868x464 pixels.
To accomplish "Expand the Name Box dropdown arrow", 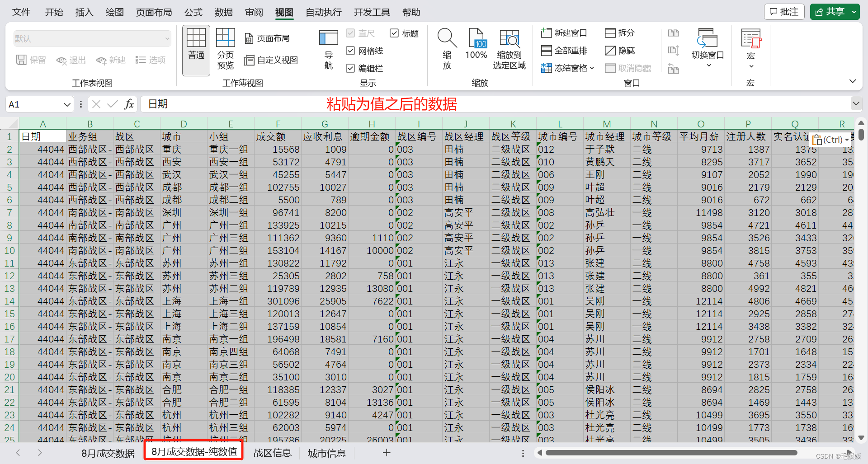I will [x=67, y=104].
